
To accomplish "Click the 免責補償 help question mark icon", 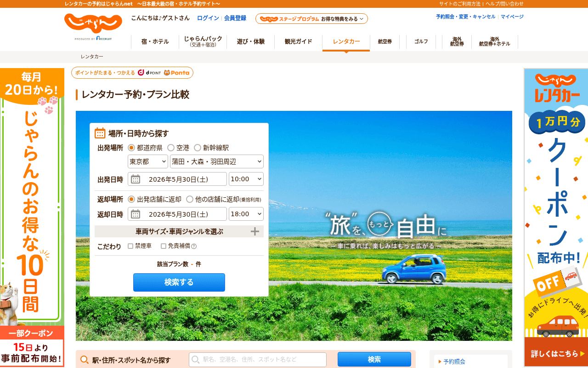I will tap(194, 246).
